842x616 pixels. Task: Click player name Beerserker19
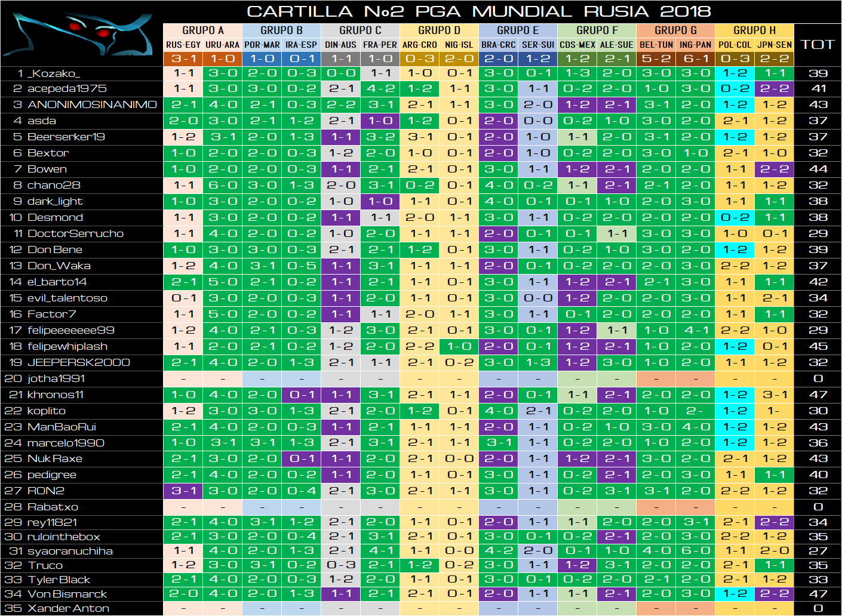pyautogui.click(x=66, y=137)
